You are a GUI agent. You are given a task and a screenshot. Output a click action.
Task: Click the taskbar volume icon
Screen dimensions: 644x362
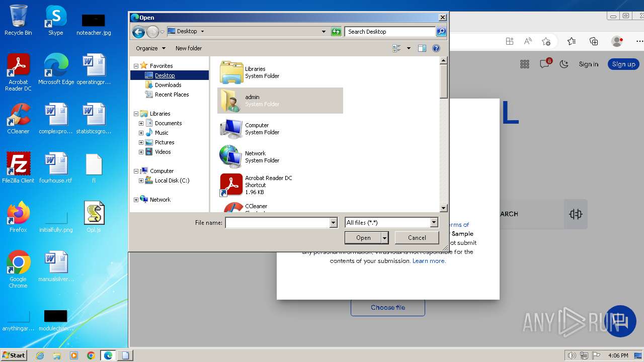click(572, 355)
